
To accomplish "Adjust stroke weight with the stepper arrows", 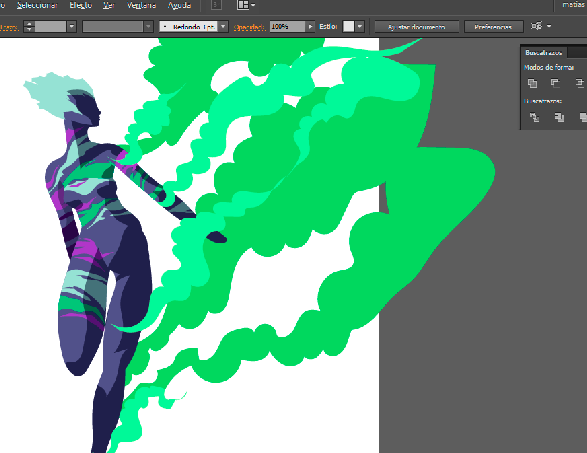I will click(29, 27).
